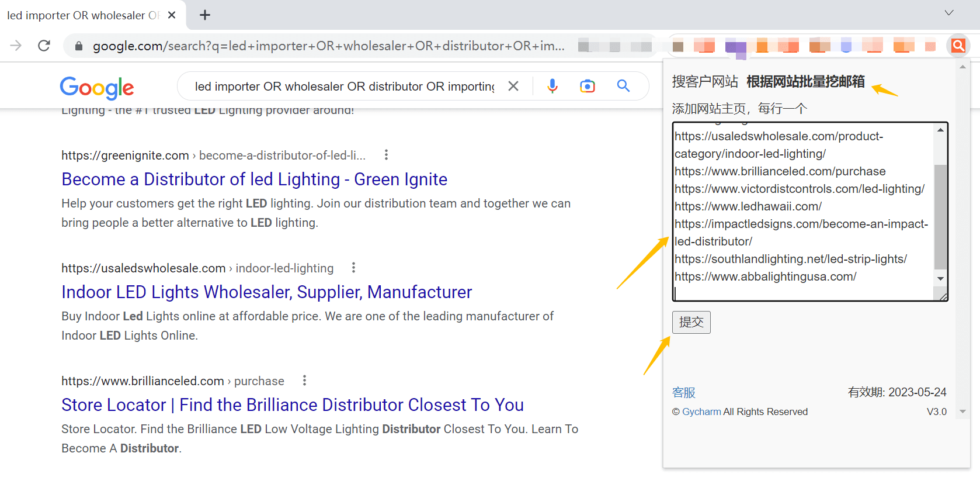The height and width of the screenshot is (484, 980).
Task: Click popup panel scroll up arrow
Action: click(962, 67)
